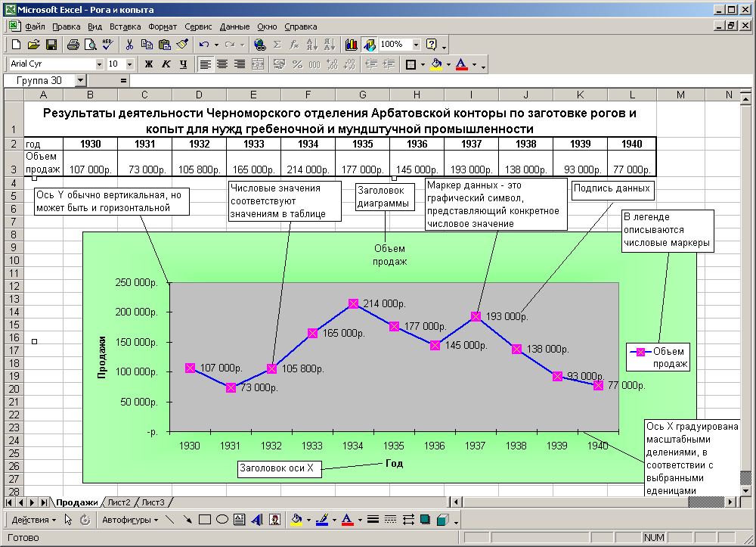Select the Format Painter brush
756x547 pixels.
tap(182, 45)
